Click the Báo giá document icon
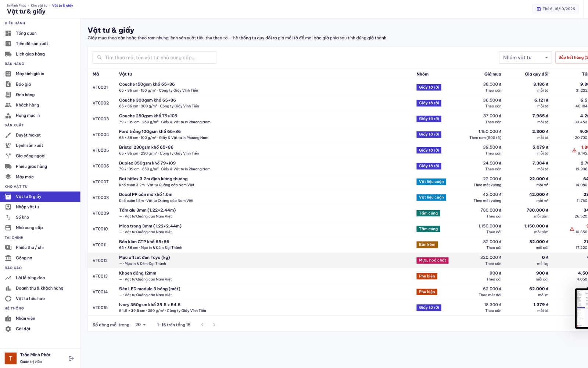This screenshot has width=588, height=368. tap(8, 84)
